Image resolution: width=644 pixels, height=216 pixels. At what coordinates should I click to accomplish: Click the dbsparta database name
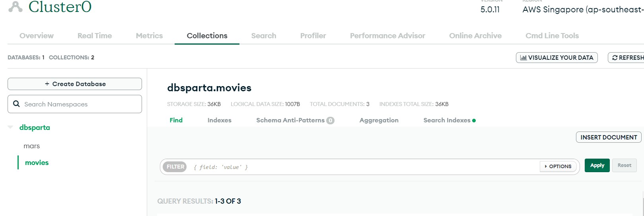[x=35, y=128]
